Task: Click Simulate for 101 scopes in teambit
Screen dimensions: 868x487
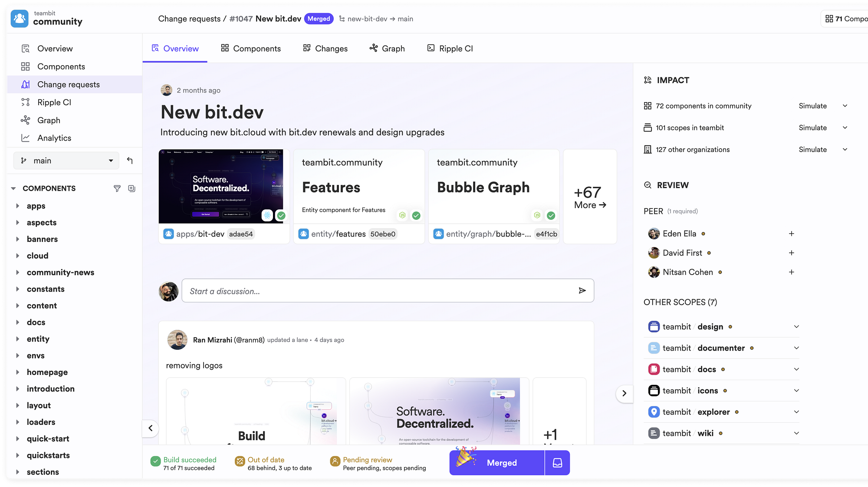Action: click(x=812, y=128)
